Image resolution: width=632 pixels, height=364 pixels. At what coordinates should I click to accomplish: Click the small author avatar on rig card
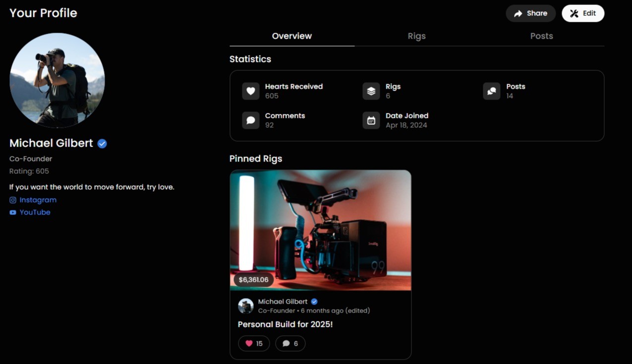pyautogui.click(x=246, y=306)
